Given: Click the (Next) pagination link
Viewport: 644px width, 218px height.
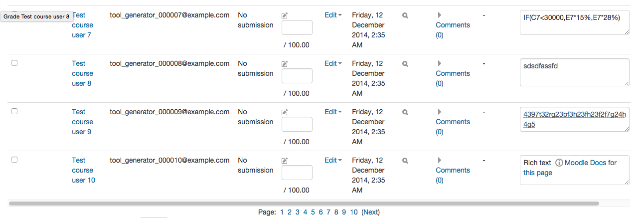Looking at the screenshot, I should point(370,212).
